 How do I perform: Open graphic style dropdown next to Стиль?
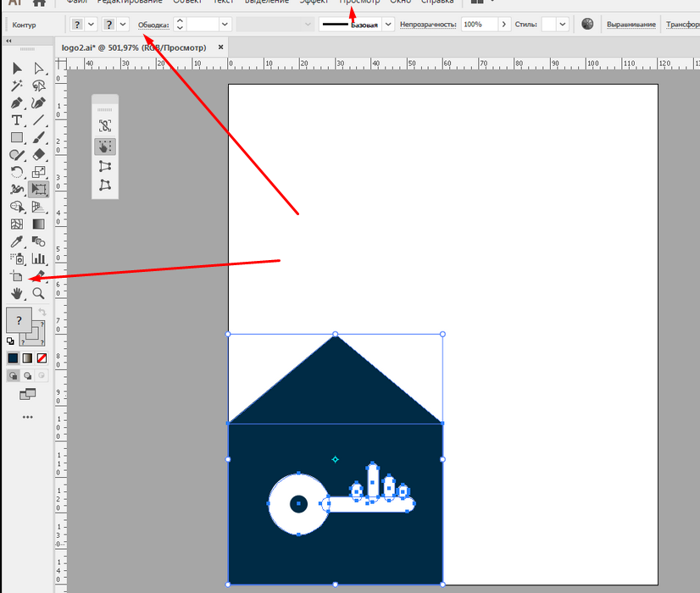coord(563,24)
